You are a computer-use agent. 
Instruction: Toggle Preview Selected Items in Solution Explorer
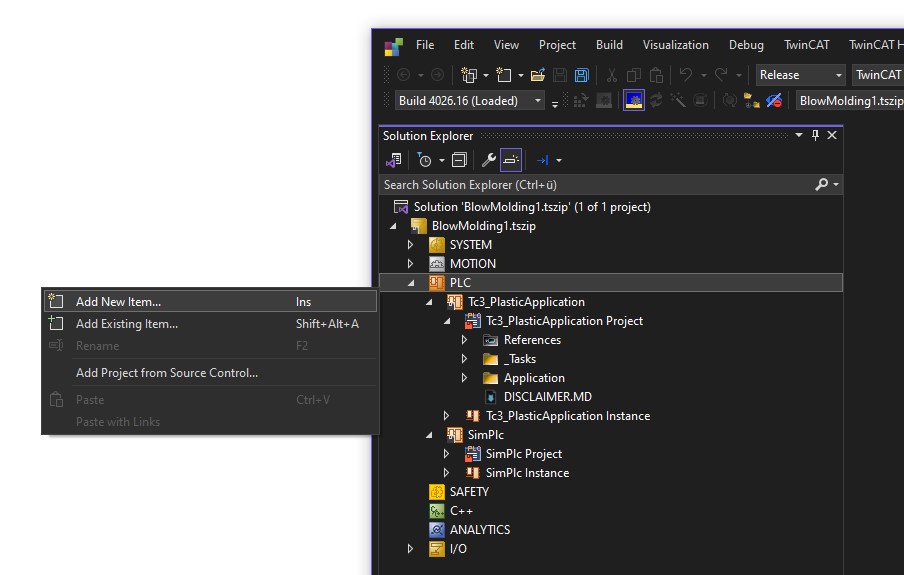511,160
